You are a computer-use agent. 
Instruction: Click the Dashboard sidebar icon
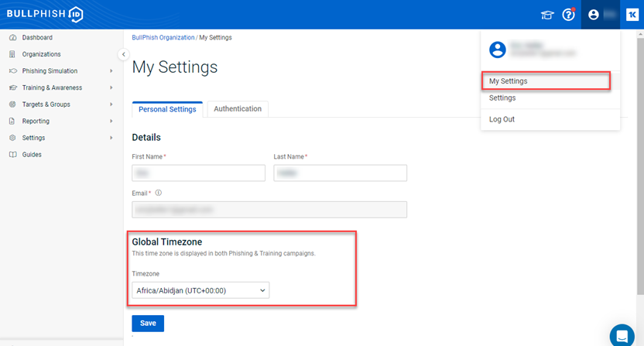point(12,37)
